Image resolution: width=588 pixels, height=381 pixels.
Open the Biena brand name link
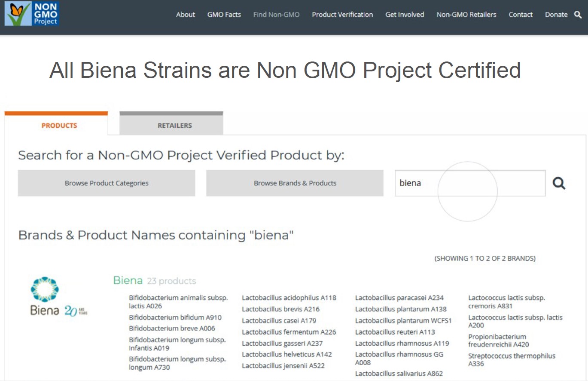tap(128, 280)
